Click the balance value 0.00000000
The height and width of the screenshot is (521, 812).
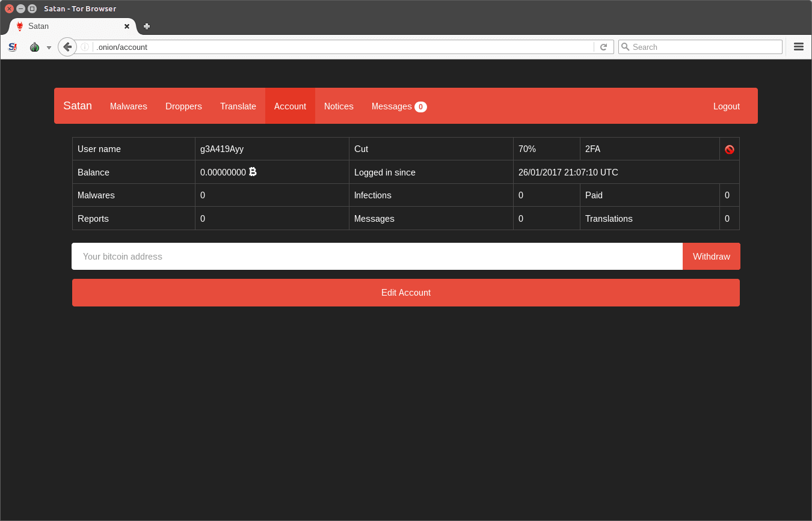[223, 172]
